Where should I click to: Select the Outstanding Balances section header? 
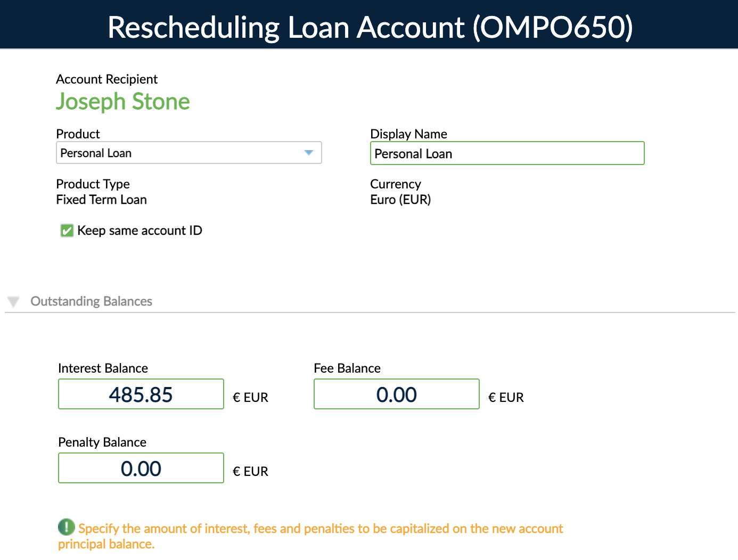(x=91, y=301)
